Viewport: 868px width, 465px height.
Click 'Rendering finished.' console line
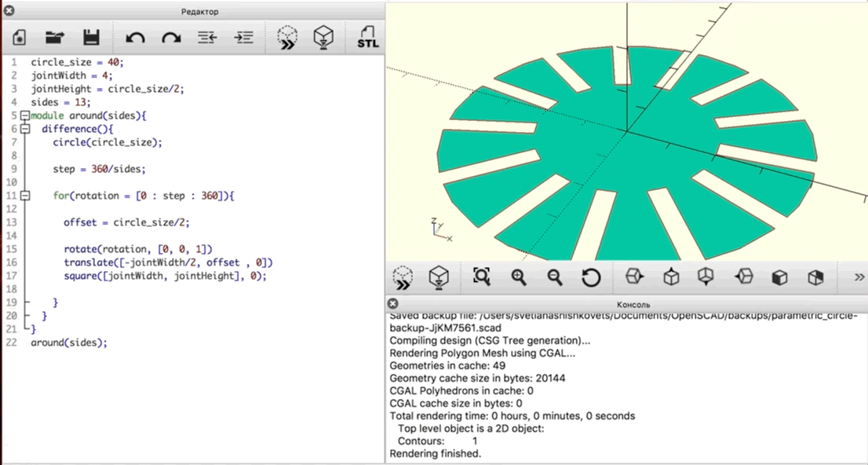(x=436, y=453)
